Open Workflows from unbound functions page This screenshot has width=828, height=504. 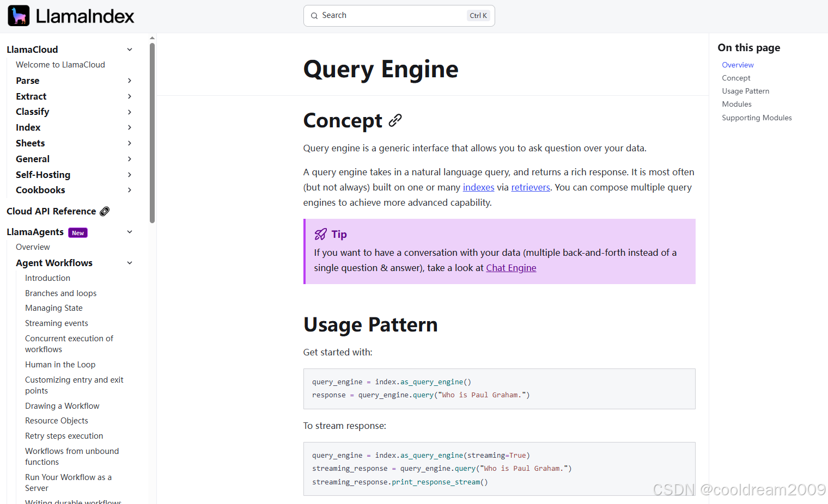pyautogui.click(x=72, y=457)
